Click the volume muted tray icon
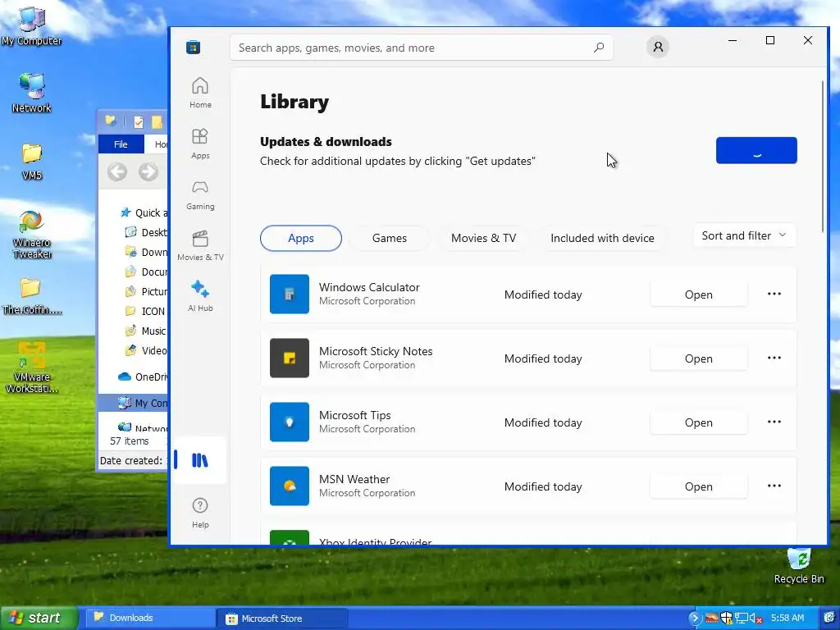This screenshot has width=840, height=630. [x=756, y=619]
